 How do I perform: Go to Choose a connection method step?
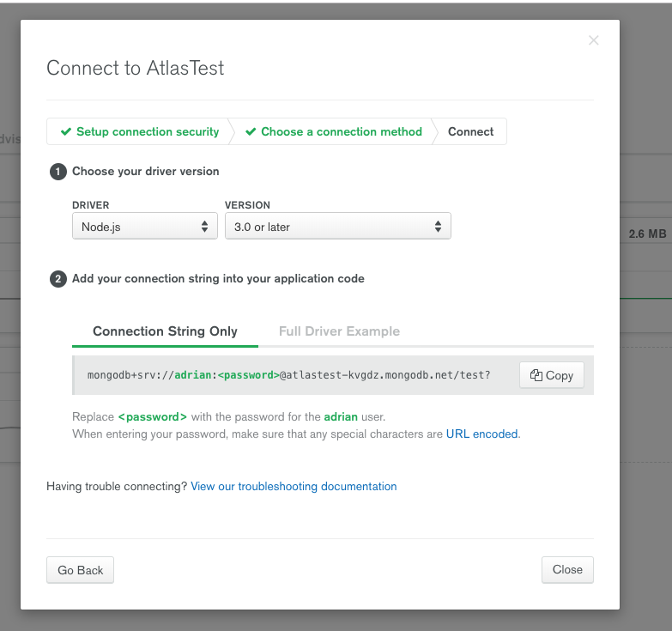click(334, 131)
